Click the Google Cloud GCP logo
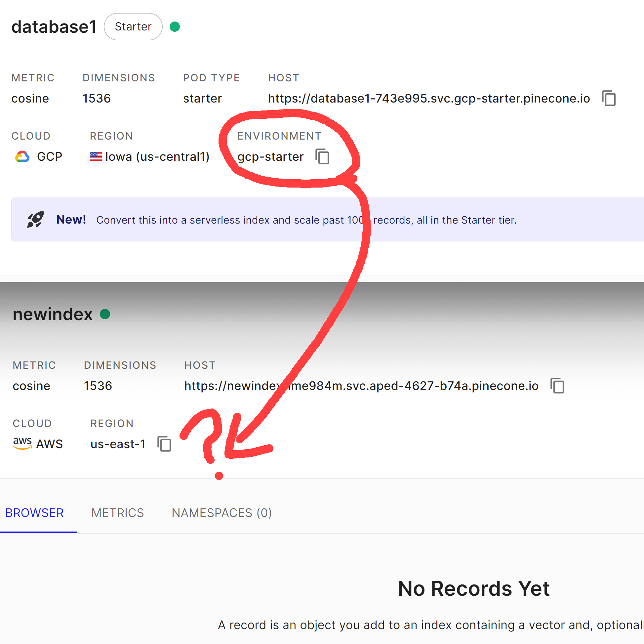The height and width of the screenshot is (644, 644). (x=22, y=156)
